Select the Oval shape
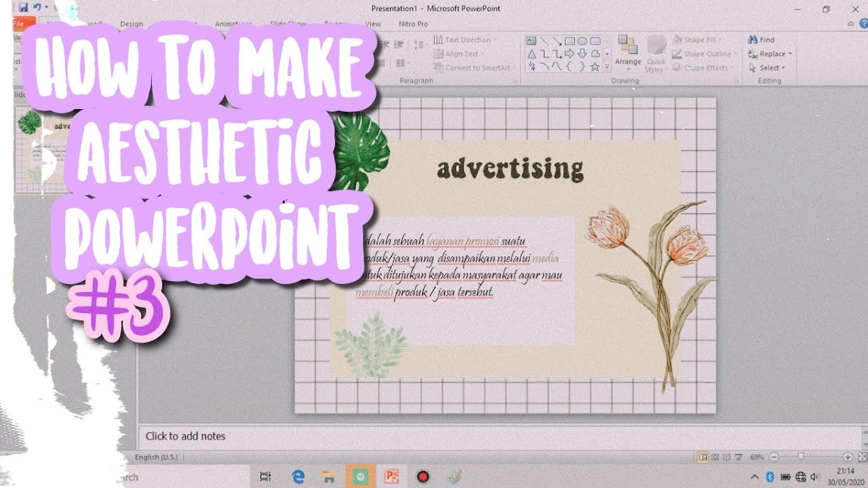The width and height of the screenshot is (868, 488). (x=583, y=40)
